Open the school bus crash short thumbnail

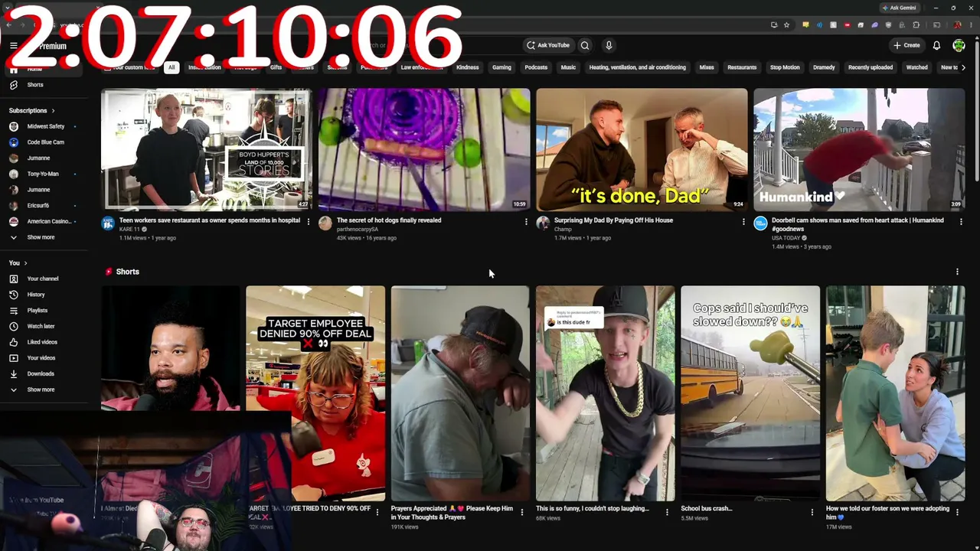[750, 393]
